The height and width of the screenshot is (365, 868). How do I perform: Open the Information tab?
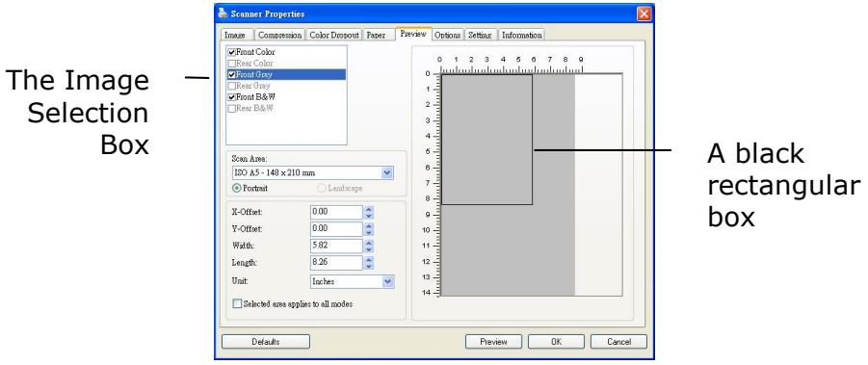[521, 35]
